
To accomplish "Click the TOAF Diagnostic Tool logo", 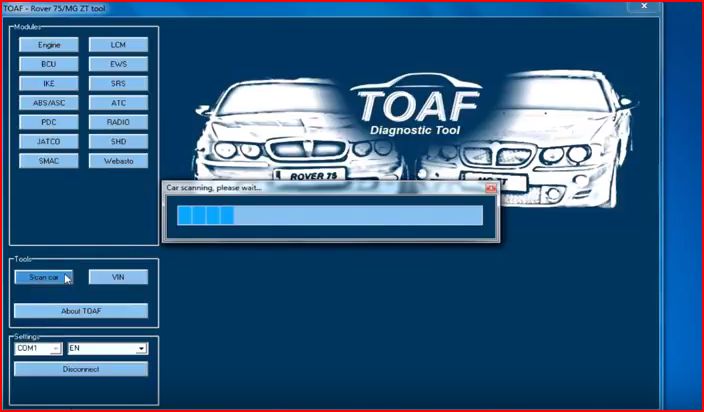I will (415, 105).
